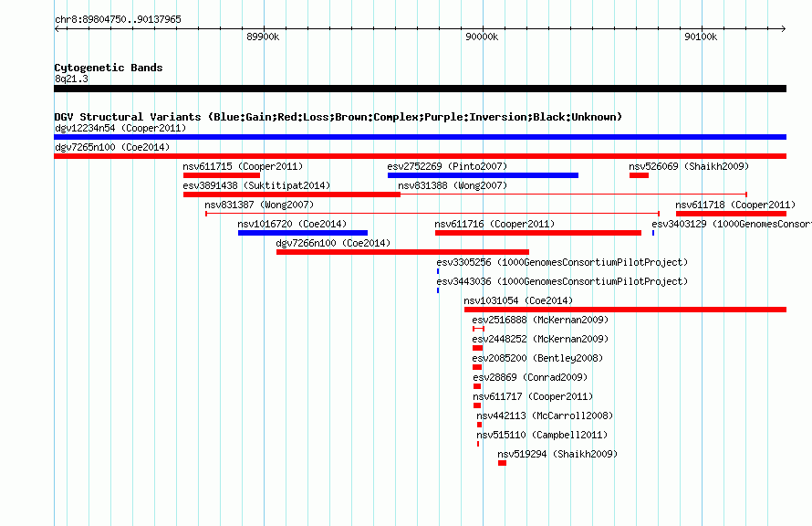Screen dimensions: 812x526
Task: Click the dgv7265n100 (Coe2014) variant label
Action: pos(112,147)
